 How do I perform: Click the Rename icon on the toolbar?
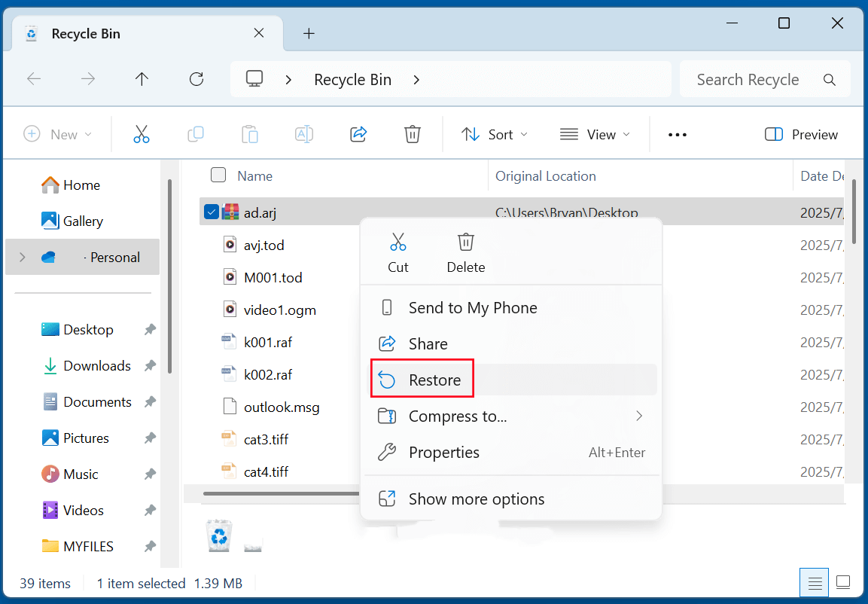pos(303,134)
